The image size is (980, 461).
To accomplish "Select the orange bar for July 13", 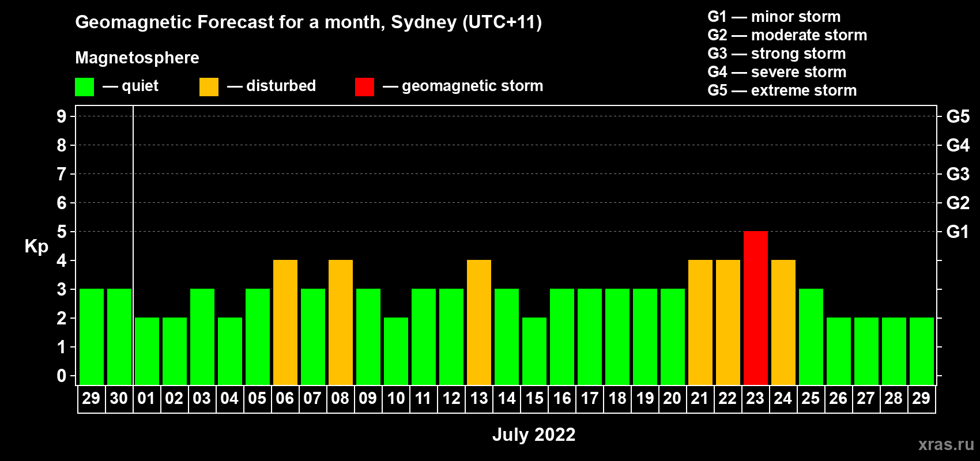I will click(479, 322).
